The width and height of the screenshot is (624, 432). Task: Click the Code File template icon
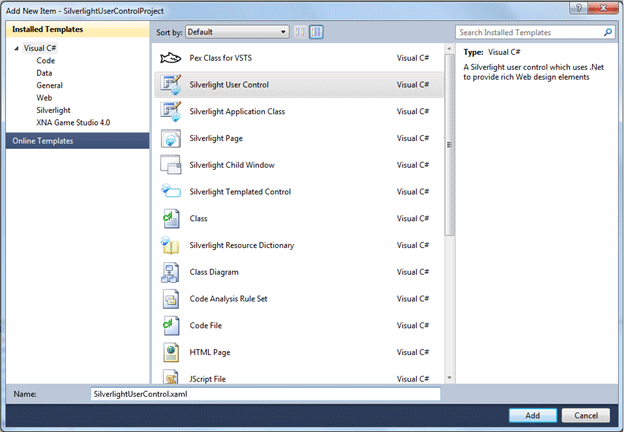(x=171, y=325)
